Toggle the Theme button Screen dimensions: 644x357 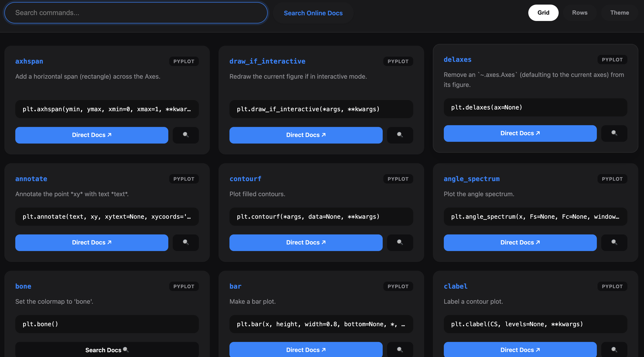[619, 13]
